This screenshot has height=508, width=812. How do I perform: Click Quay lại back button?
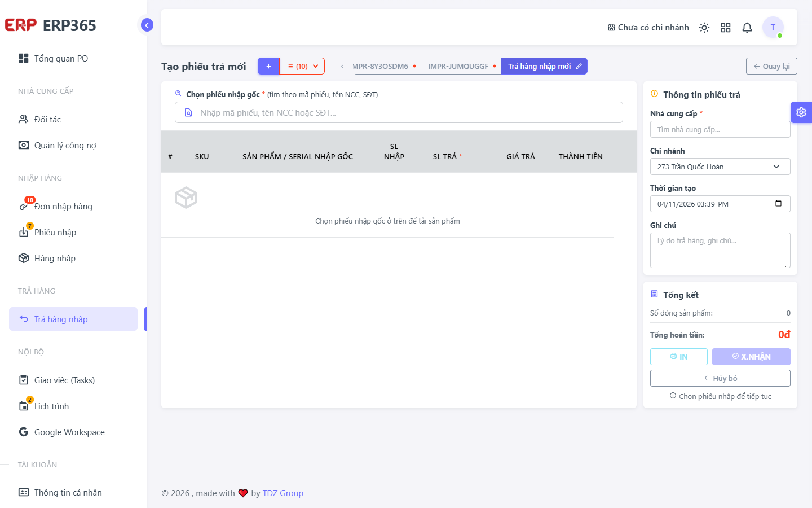(771, 66)
